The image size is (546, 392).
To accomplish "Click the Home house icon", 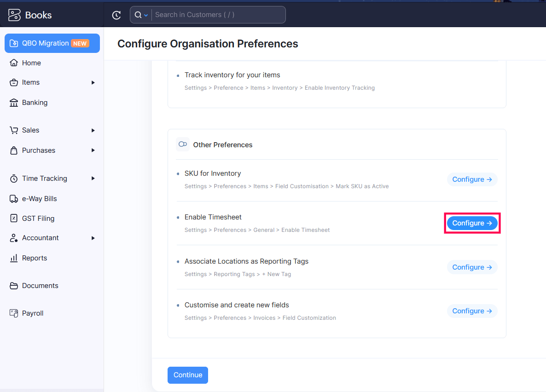I will coord(14,63).
